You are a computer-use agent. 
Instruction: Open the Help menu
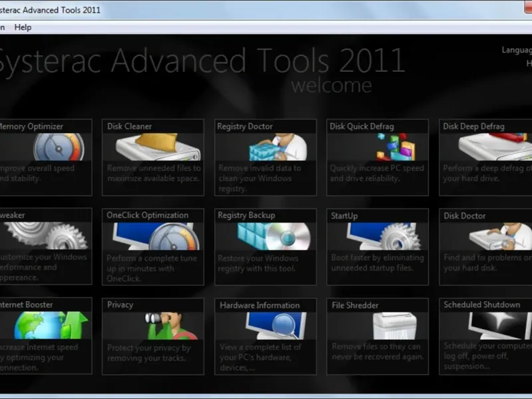tap(23, 27)
